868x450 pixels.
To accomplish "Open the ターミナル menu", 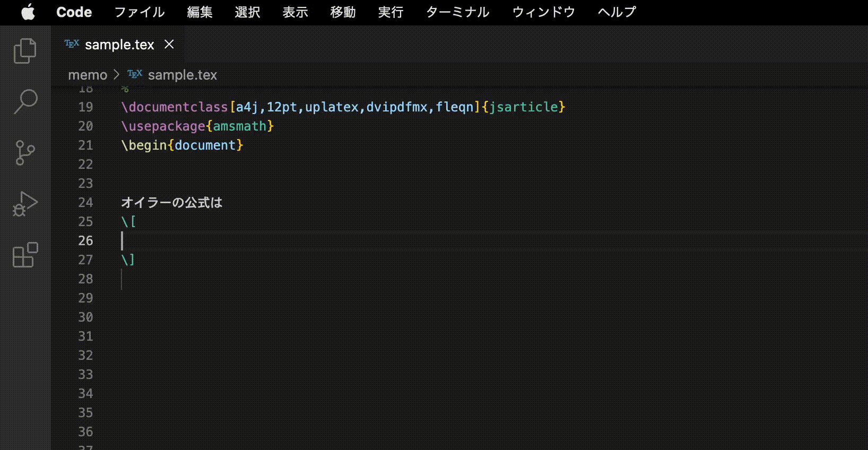I will click(457, 12).
